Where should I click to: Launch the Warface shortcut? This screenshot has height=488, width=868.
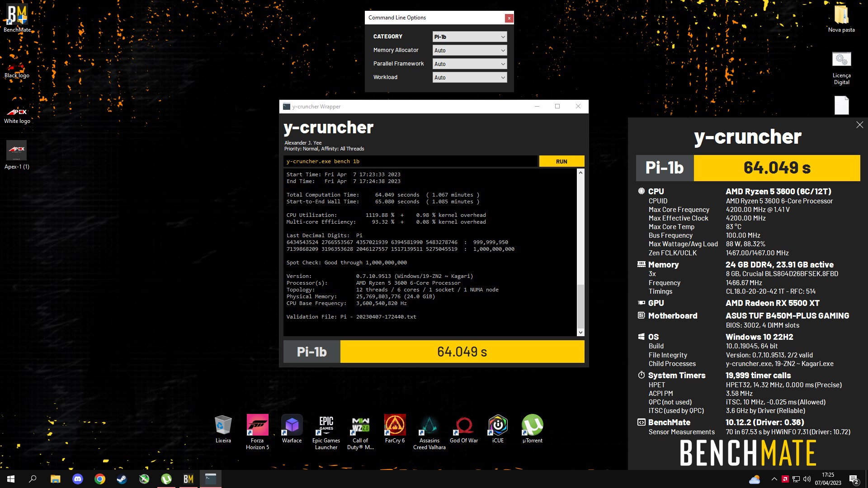click(x=292, y=429)
